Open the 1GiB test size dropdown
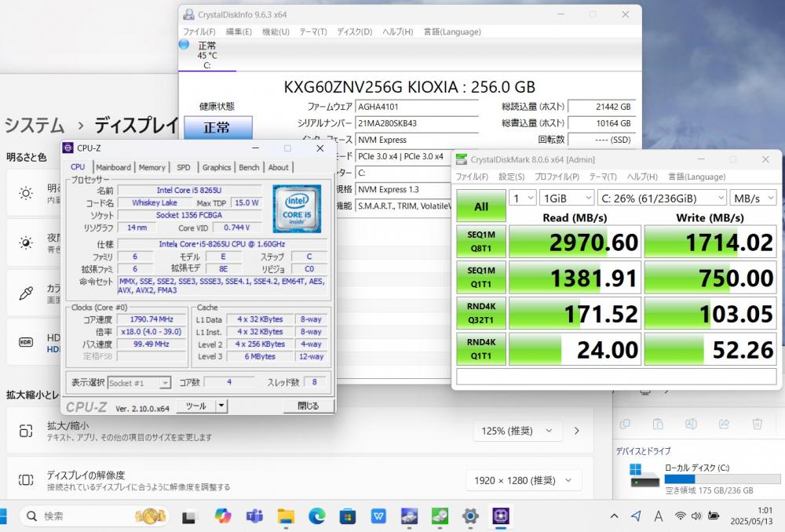 point(567,199)
